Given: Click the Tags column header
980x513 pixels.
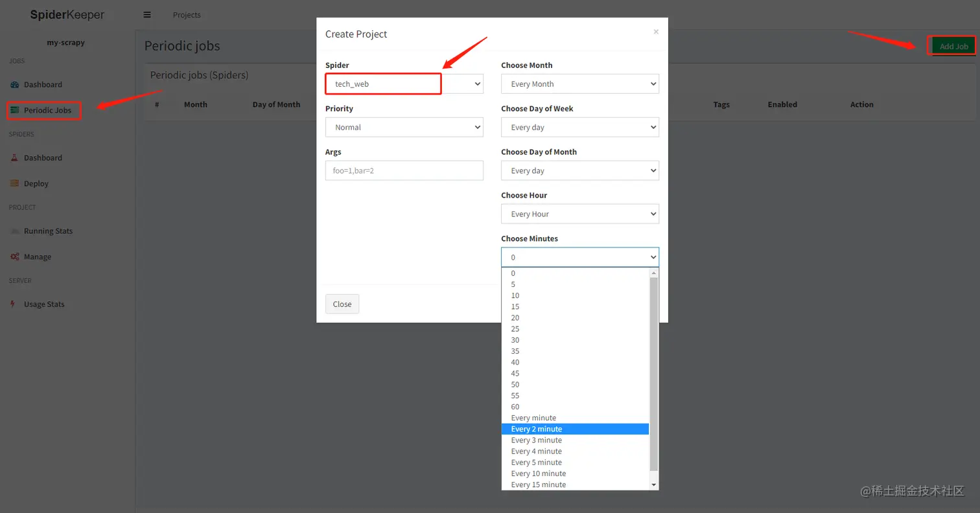Looking at the screenshot, I should [721, 104].
